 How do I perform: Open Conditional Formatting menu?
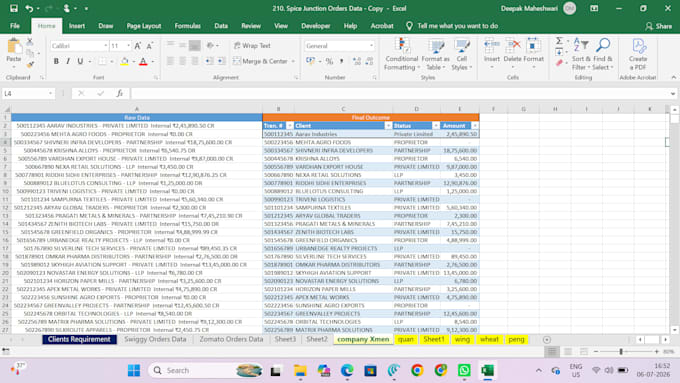click(x=402, y=54)
